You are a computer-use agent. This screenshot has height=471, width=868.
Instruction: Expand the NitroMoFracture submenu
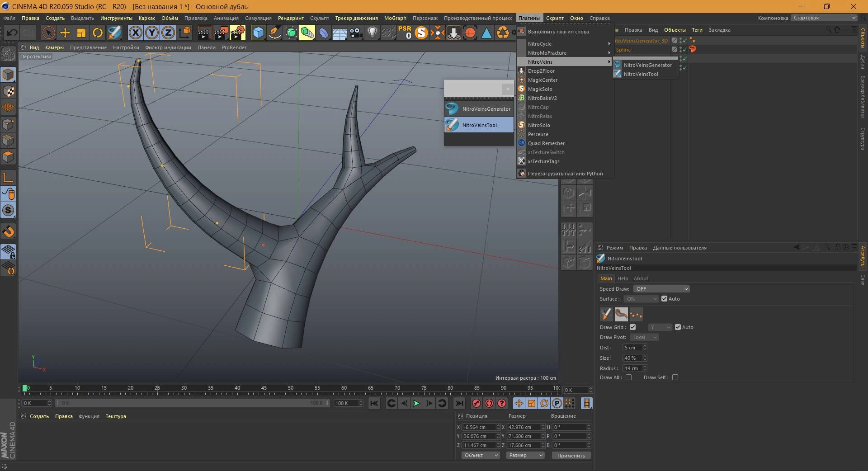[x=565, y=53]
